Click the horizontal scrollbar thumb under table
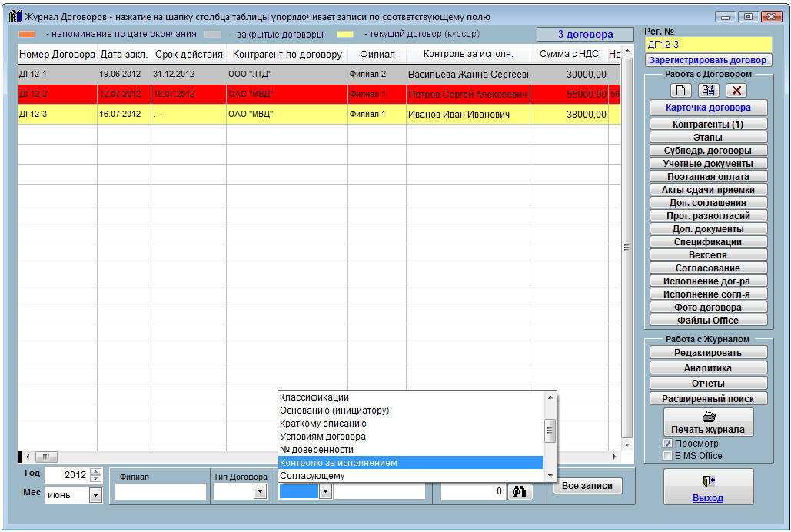791x532 pixels. click(x=45, y=457)
